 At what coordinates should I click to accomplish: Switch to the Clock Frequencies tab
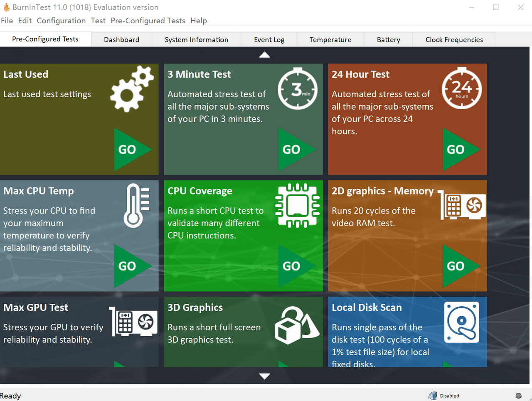pyautogui.click(x=454, y=40)
